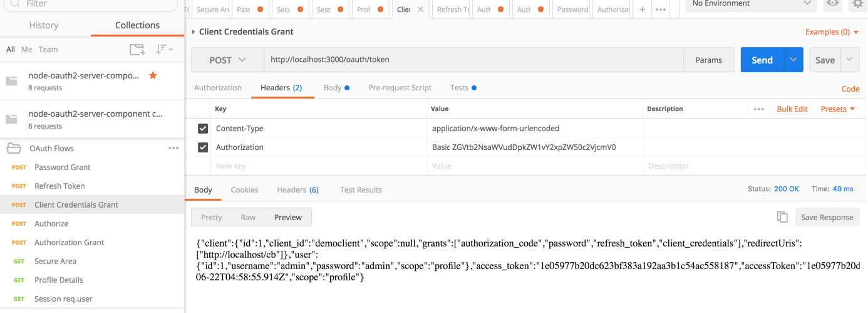Open the manage environments gear icon
Screen dimensions: 868x313
(857, 4)
